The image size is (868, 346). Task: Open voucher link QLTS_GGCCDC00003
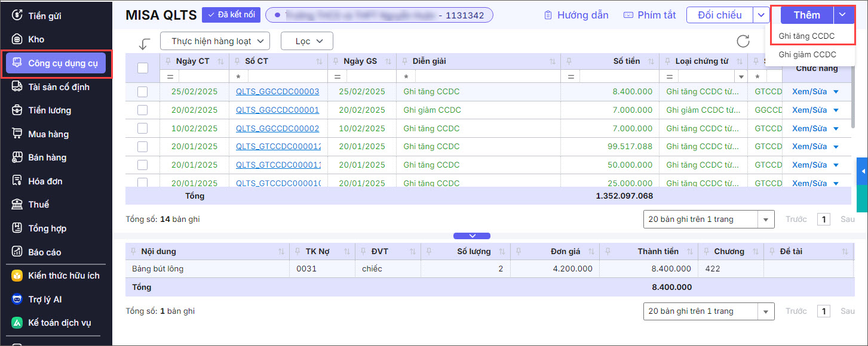click(x=277, y=92)
